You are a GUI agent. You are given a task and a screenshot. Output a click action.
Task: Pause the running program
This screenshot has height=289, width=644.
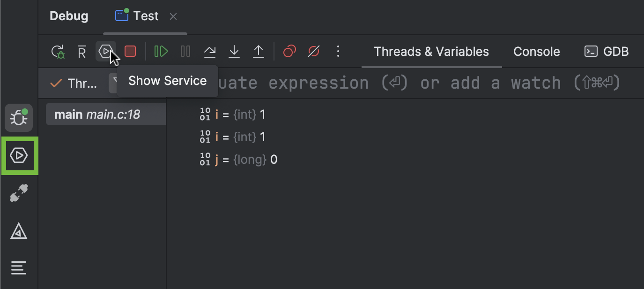(x=185, y=51)
